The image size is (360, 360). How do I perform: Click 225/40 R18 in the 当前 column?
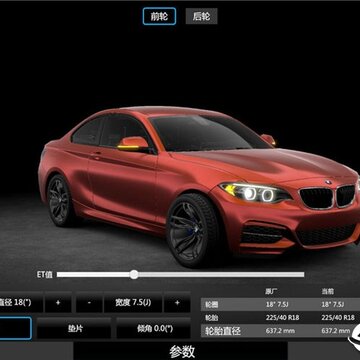pos(338,318)
